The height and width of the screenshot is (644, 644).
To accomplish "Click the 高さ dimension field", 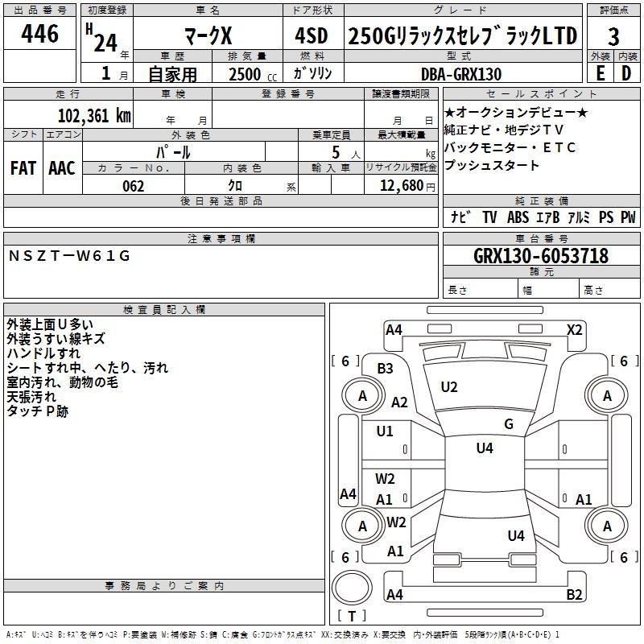I will (x=609, y=289).
